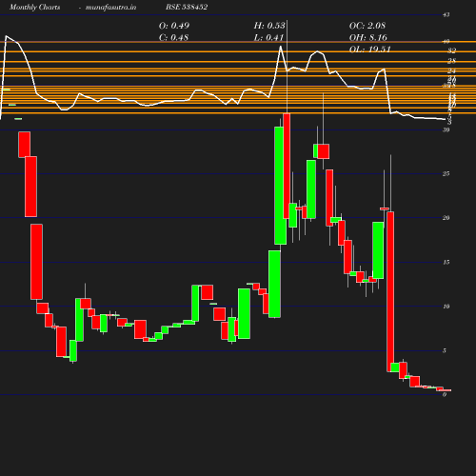476x476 pixels.
Task: Click the 40 indicator axis label
Action: tap(446, 41)
